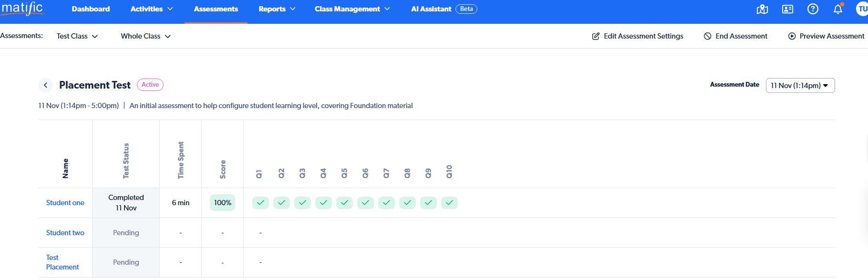Viewport: 868px width, 279px height.
Task: Click the ID card icon in header
Action: coord(787,10)
